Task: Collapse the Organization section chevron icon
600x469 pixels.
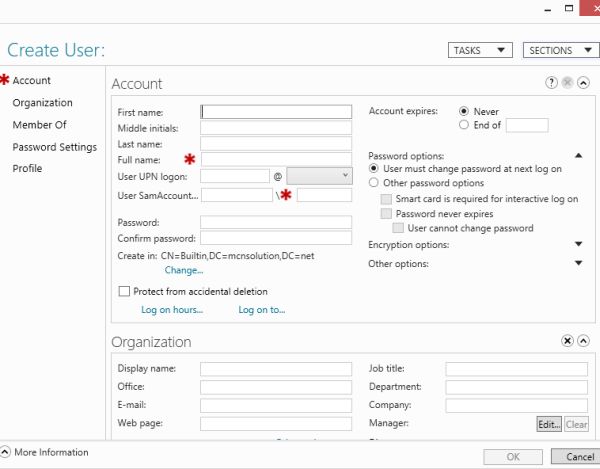Action: coord(583,340)
